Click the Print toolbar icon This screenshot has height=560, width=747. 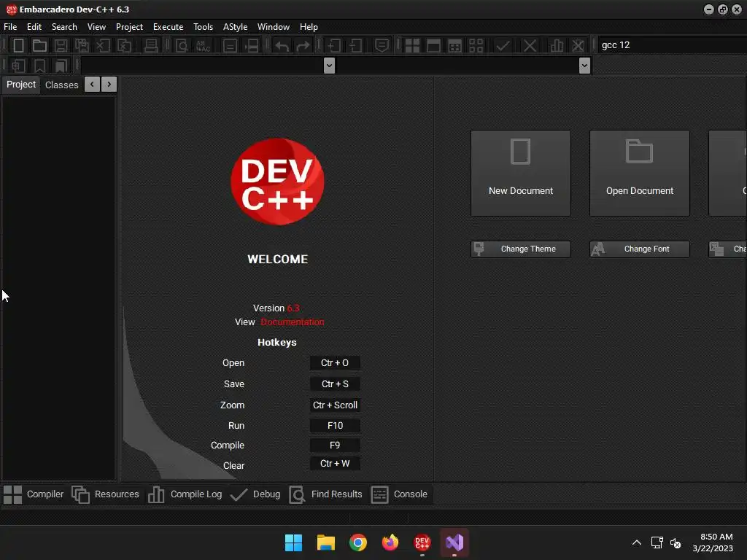(151, 46)
